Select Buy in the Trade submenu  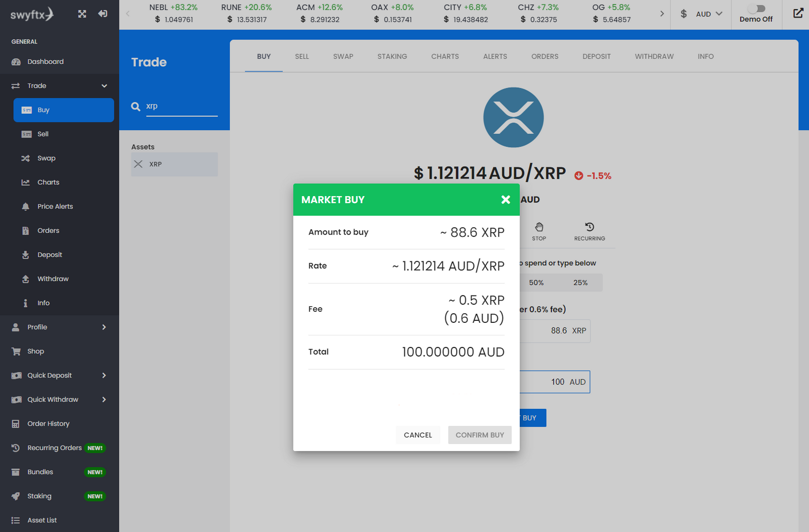pyautogui.click(x=64, y=110)
